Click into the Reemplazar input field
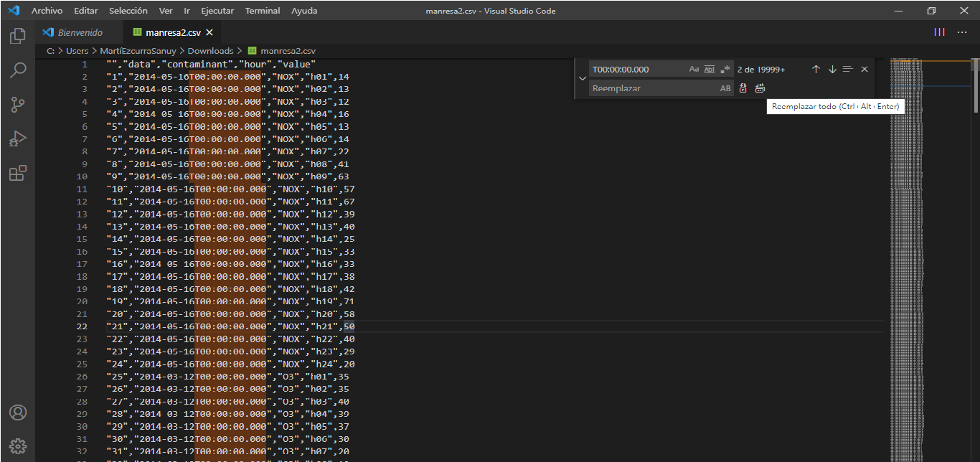The width and height of the screenshot is (980, 462). click(653, 88)
